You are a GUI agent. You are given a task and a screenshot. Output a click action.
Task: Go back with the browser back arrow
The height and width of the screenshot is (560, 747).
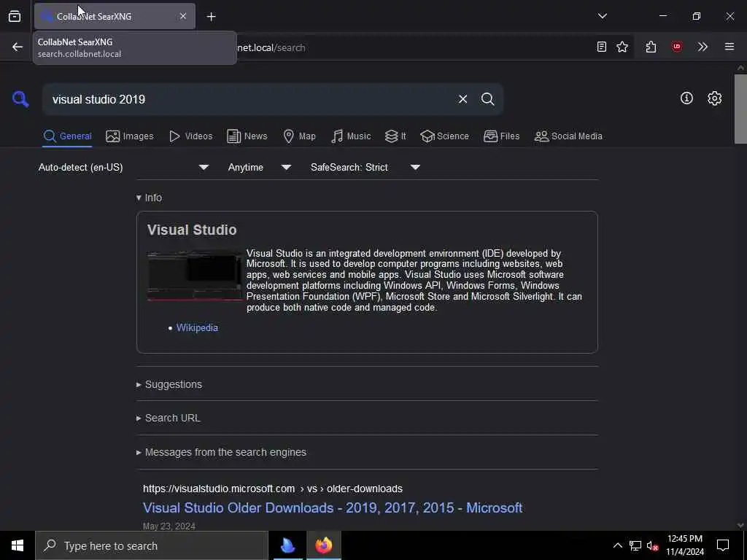18,47
